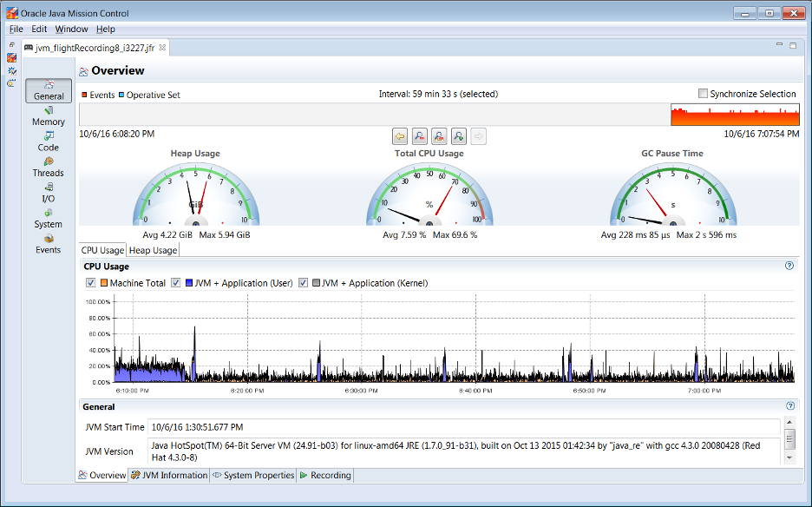This screenshot has width=812, height=507.
Task: Open the Event Types view icon
Action: point(11,70)
